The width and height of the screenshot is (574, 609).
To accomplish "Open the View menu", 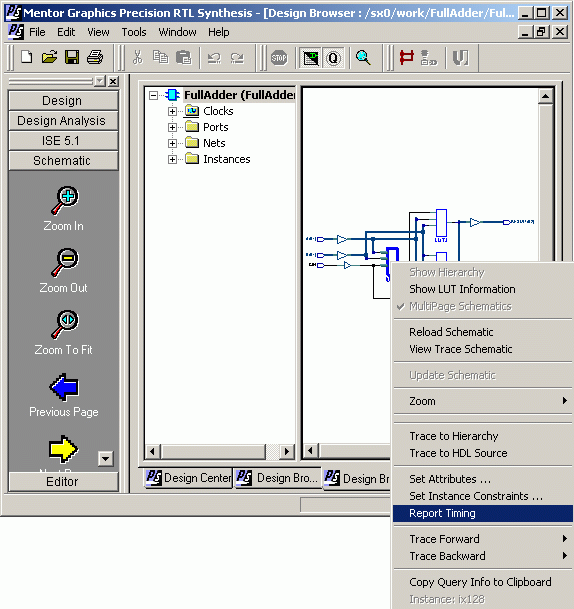I will tap(98, 32).
